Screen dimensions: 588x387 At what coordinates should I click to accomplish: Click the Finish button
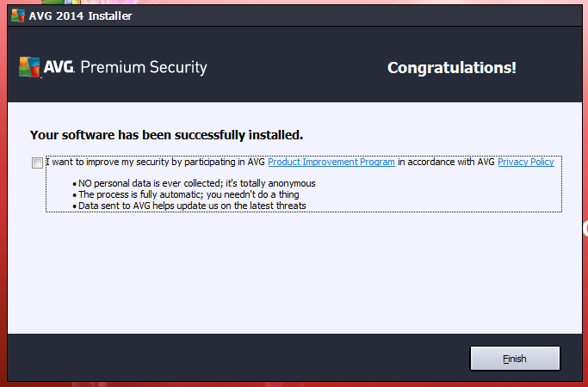(x=515, y=359)
